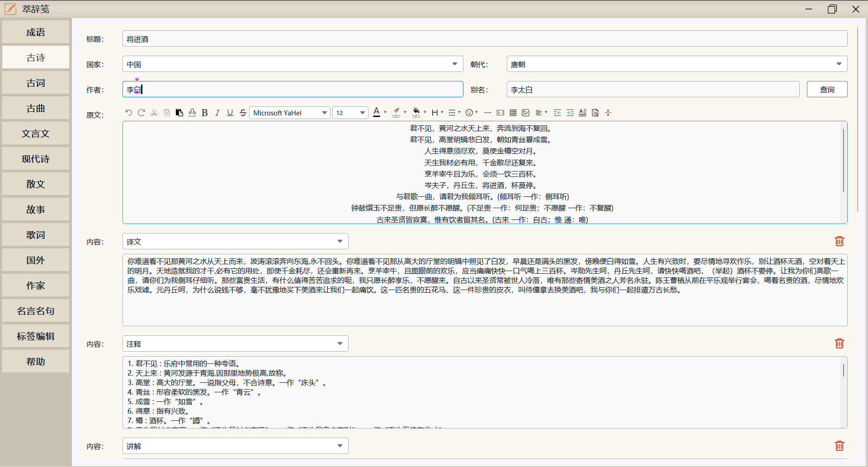Expand the 朝代 dropdown showing 唐朝
The width and height of the screenshot is (868, 467).
coord(677,64)
